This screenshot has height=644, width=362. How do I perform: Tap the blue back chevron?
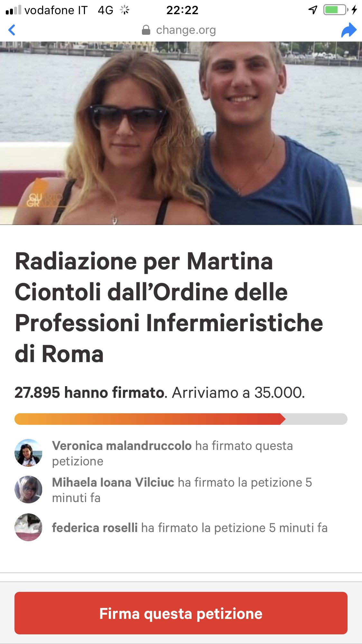coord(12,30)
